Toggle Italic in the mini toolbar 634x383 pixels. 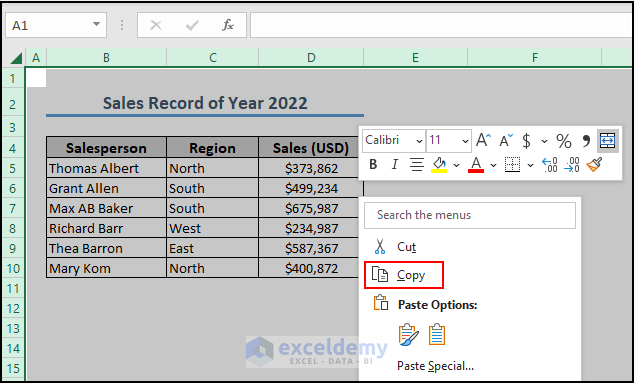point(395,165)
